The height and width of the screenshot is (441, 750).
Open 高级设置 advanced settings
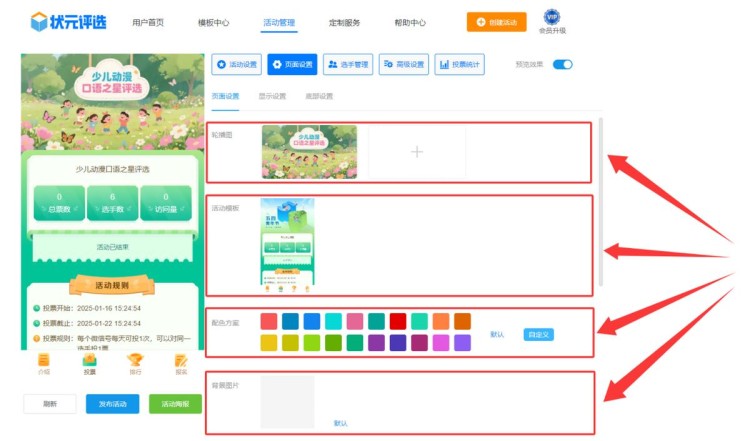click(404, 65)
